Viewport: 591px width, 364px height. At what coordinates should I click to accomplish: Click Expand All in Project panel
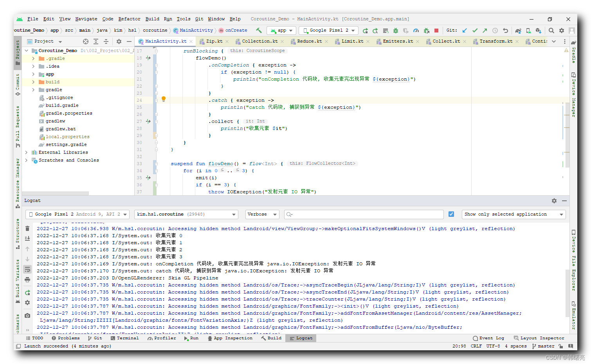[x=96, y=41]
